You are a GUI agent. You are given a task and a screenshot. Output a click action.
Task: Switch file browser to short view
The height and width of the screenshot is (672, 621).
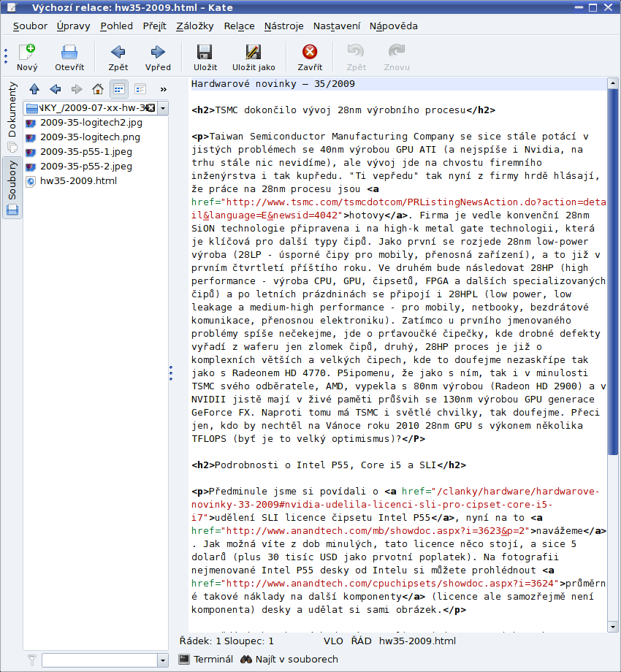118,89
